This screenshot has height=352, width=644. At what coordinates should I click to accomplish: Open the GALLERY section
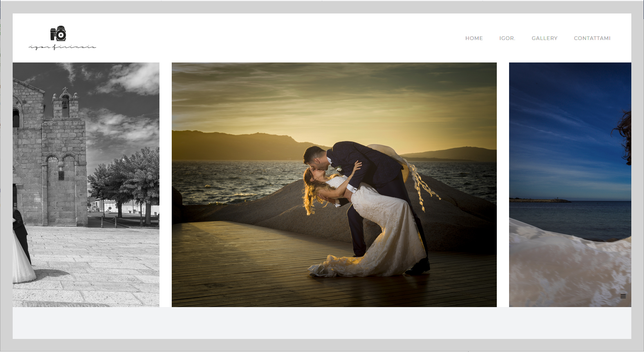(x=544, y=38)
